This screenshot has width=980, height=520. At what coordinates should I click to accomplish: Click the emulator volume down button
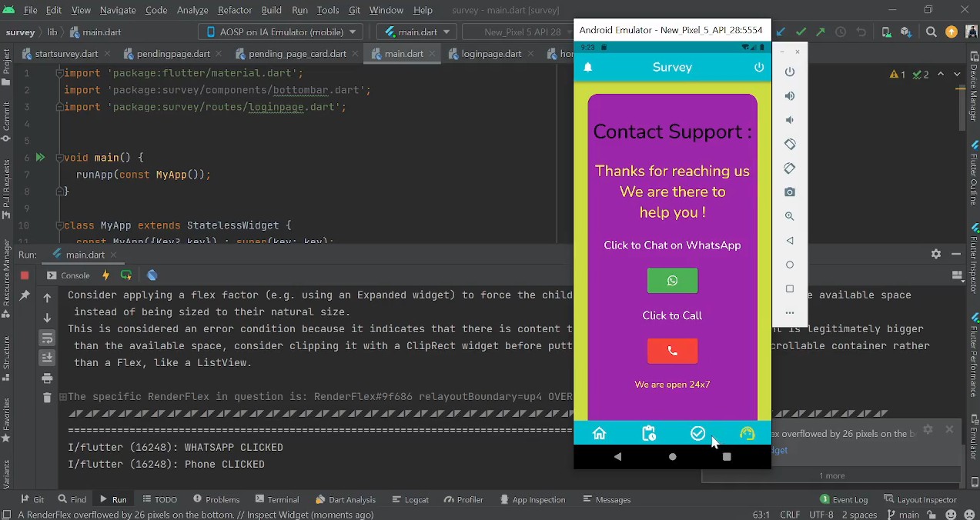(790, 120)
